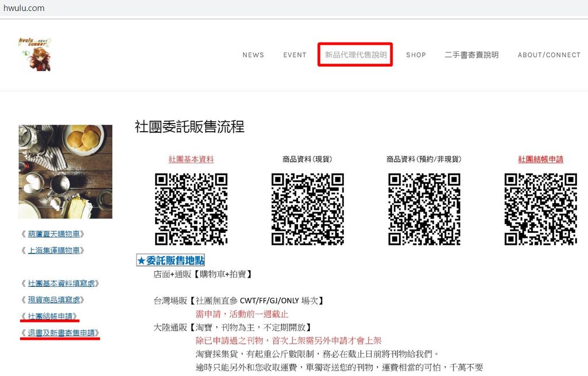Open 新品代理代售說明 navigation item
Viewport: 588px width, 376px height.
(x=355, y=55)
